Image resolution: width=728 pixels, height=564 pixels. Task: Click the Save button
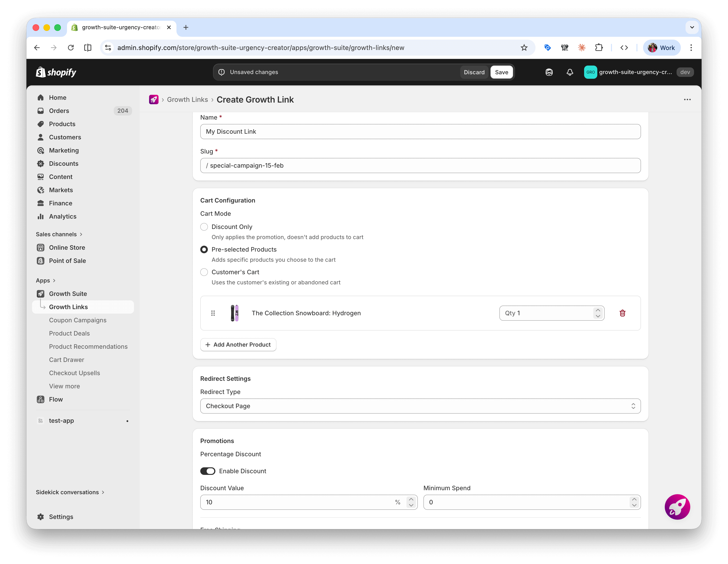coord(502,72)
